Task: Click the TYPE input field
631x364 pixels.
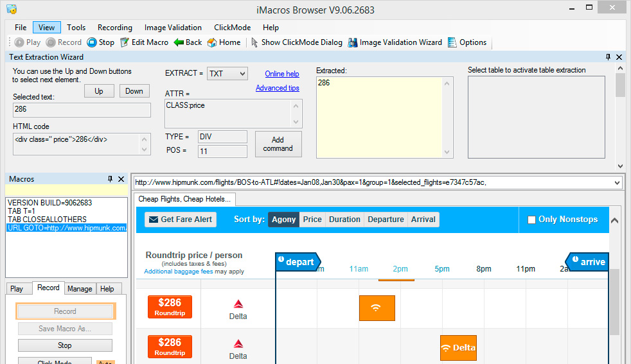Action: [x=222, y=137]
